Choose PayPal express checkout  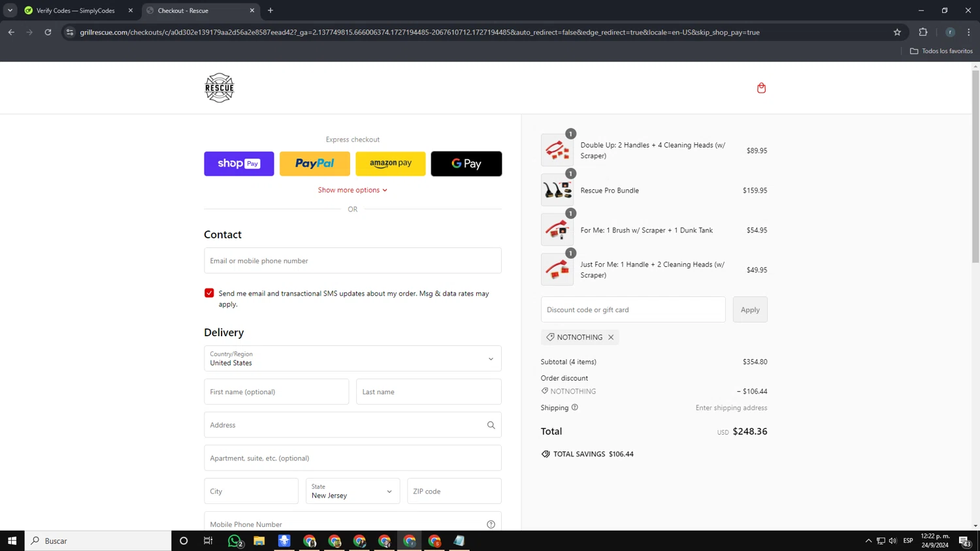(315, 164)
